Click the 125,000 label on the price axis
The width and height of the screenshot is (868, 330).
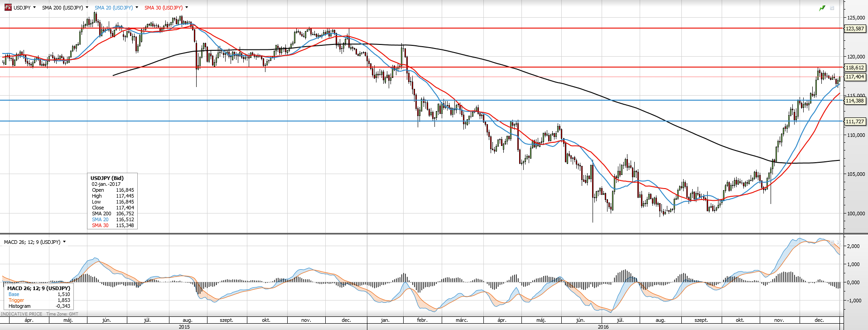(x=856, y=18)
